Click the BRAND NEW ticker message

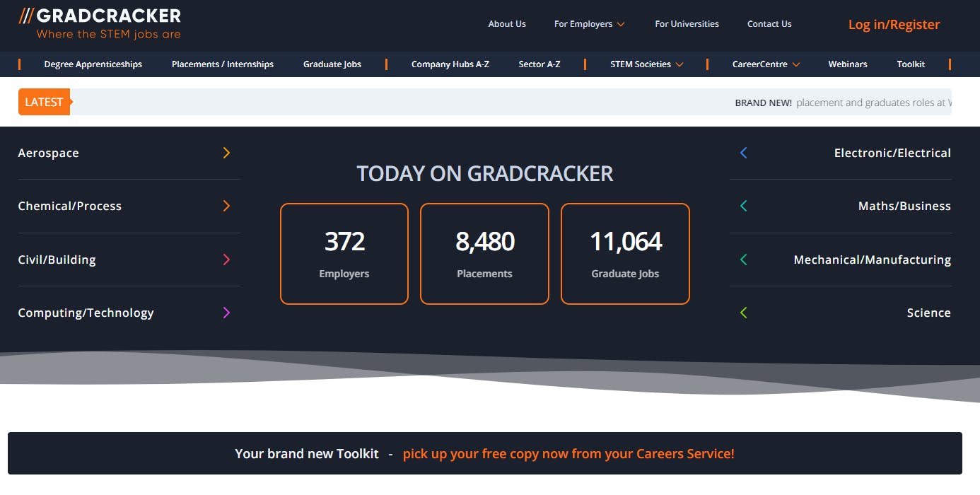843,103
